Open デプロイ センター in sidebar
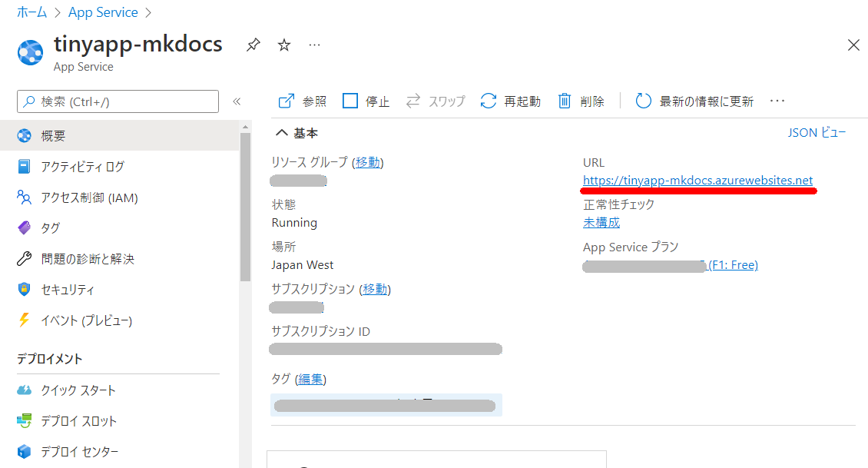Viewport: 868px width, 468px height. [x=79, y=452]
